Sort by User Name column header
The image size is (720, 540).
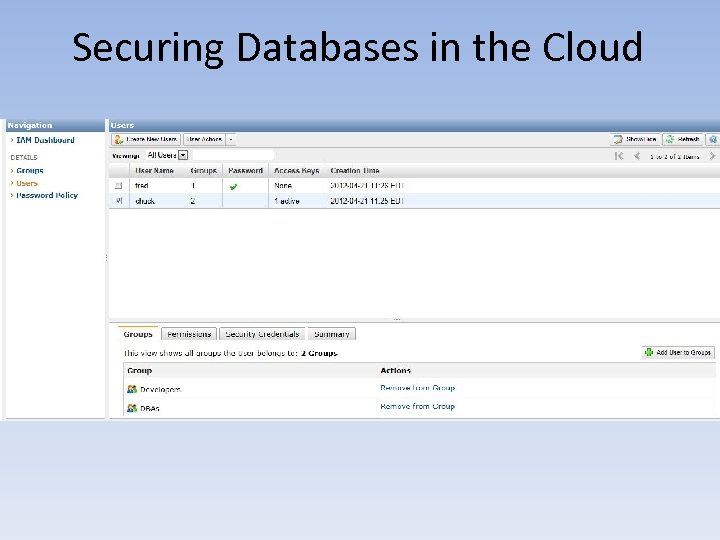point(154,171)
